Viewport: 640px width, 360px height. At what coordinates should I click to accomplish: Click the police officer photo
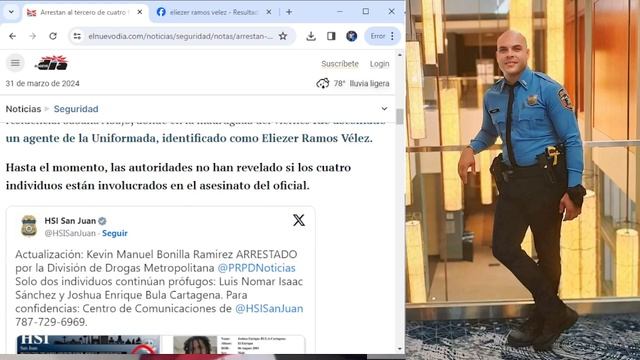(x=523, y=180)
